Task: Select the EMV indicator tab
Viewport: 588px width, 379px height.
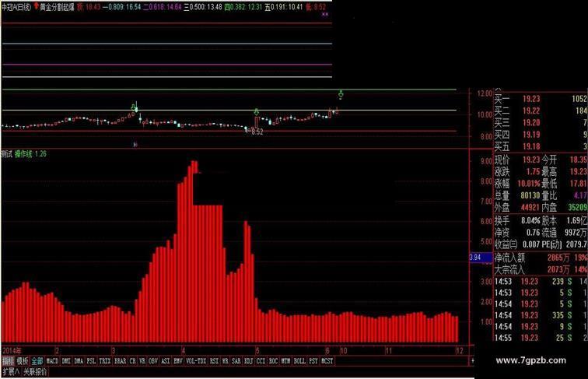Action: click(x=178, y=361)
